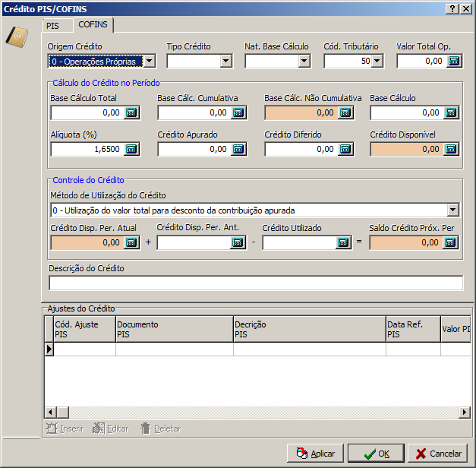Open the Nat. Base Cálculo dropdown

[x=304, y=61]
